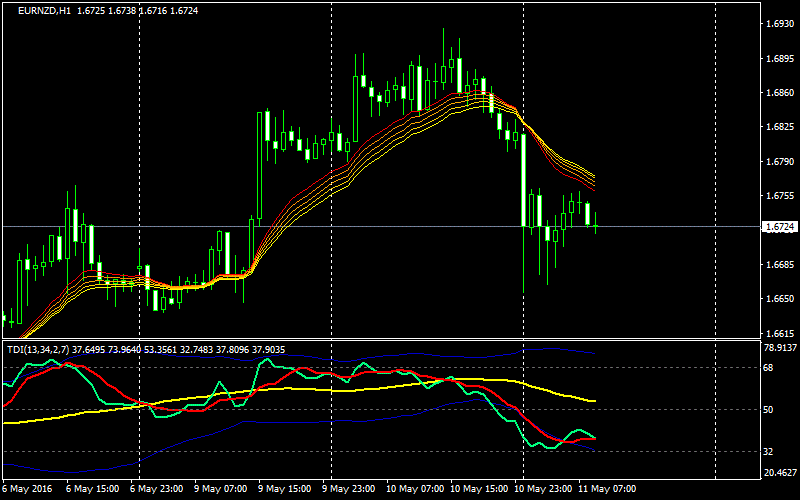Screen dimensions: 800x500
Task: Click the 1.6685 price axis label
Action: point(780,264)
